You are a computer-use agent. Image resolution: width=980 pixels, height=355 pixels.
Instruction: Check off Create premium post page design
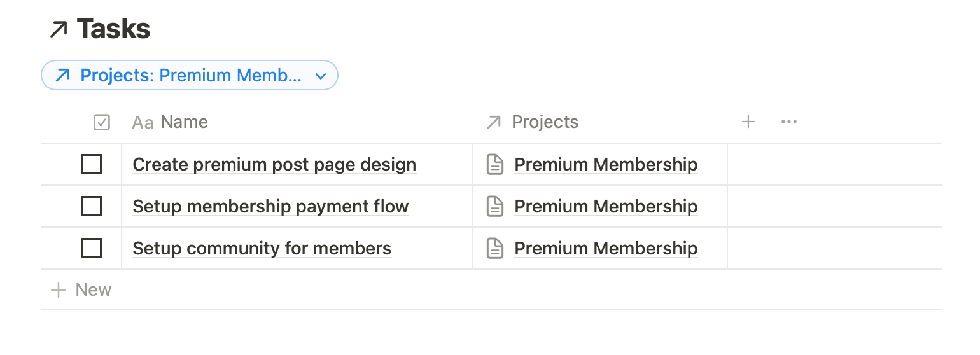pyautogui.click(x=92, y=165)
